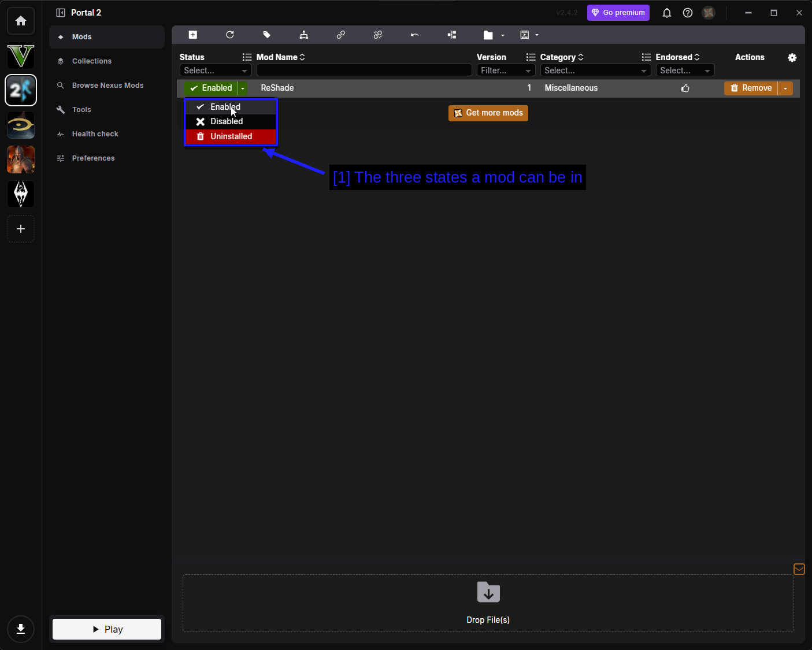Switch to the GTA V game icon
The height and width of the screenshot is (650, 812).
tap(21, 55)
